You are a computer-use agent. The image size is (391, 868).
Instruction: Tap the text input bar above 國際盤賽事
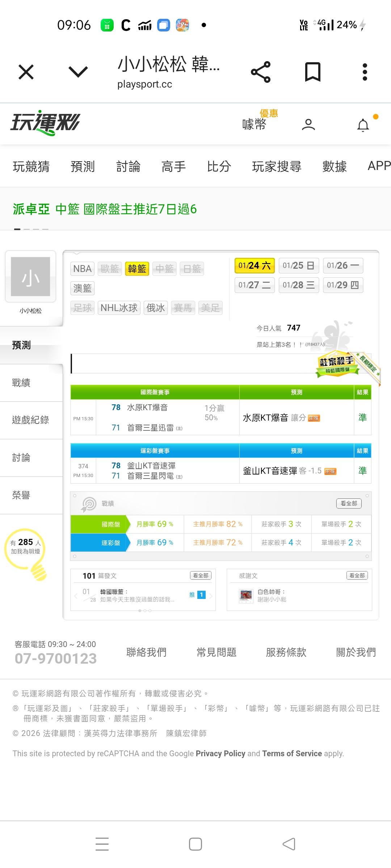click(x=221, y=363)
